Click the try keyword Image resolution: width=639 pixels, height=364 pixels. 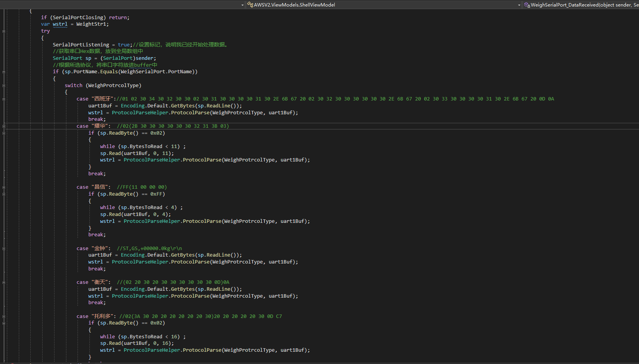click(x=45, y=31)
